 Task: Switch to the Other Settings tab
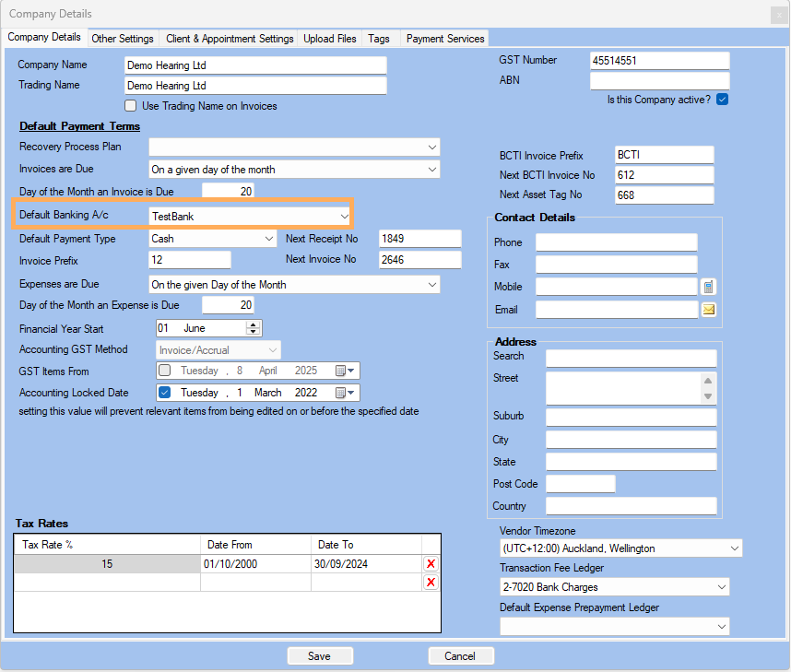point(123,39)
